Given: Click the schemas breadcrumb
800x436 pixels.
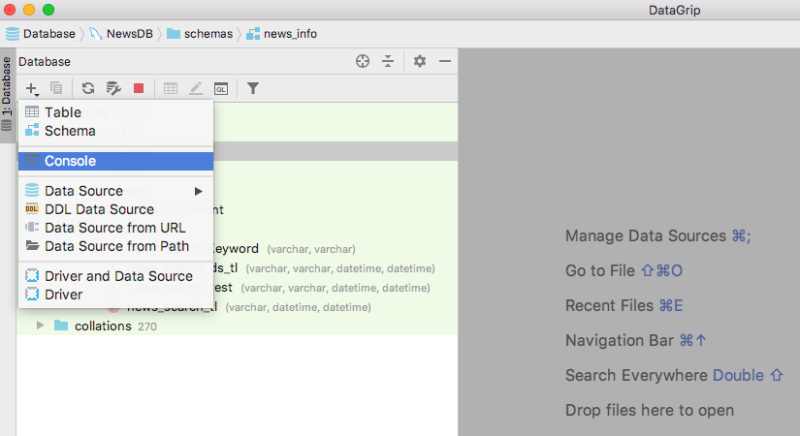Looking at the screenshot, I should point(199,34).
